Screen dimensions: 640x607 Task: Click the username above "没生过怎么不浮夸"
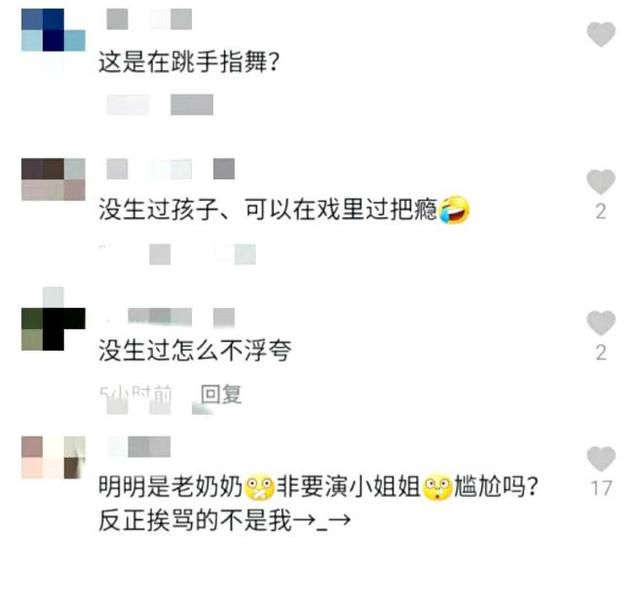point(181,317)
